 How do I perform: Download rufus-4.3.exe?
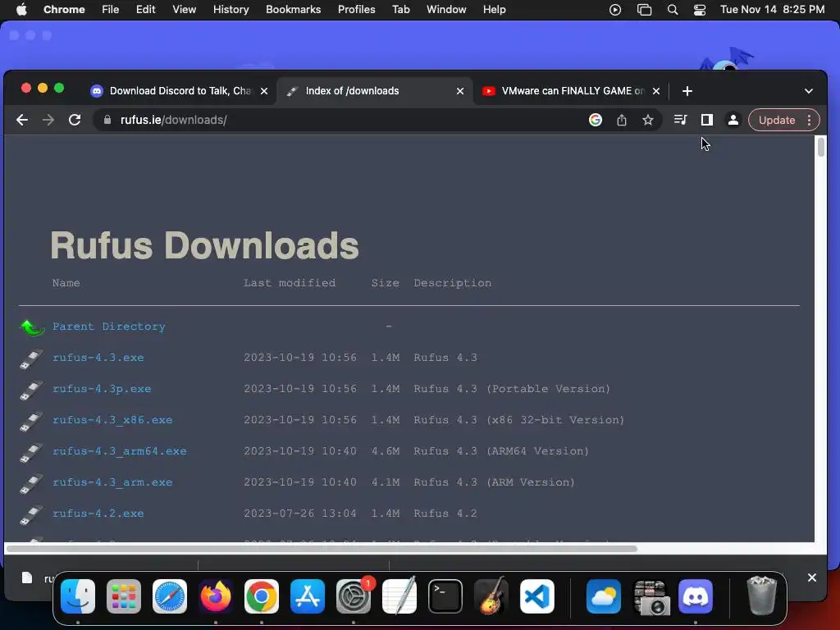[x=98, y=358]
